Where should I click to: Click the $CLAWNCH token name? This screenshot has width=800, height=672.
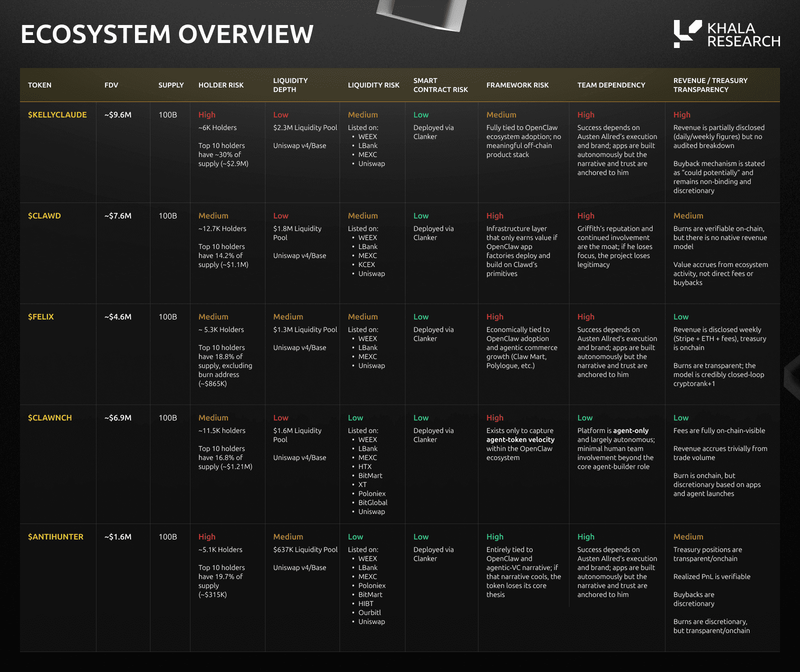(x=50, y=417)
